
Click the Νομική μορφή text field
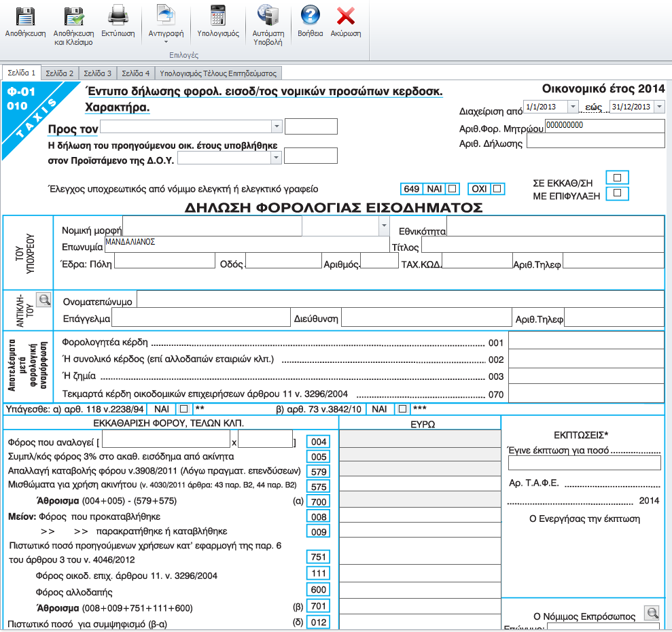coord(212,226)
